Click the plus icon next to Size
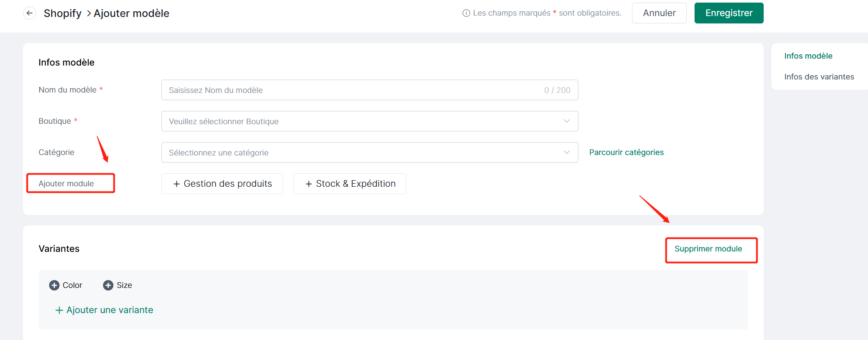Image resolution: width=868 pixels, height=340 pixels. coord(108,285)
